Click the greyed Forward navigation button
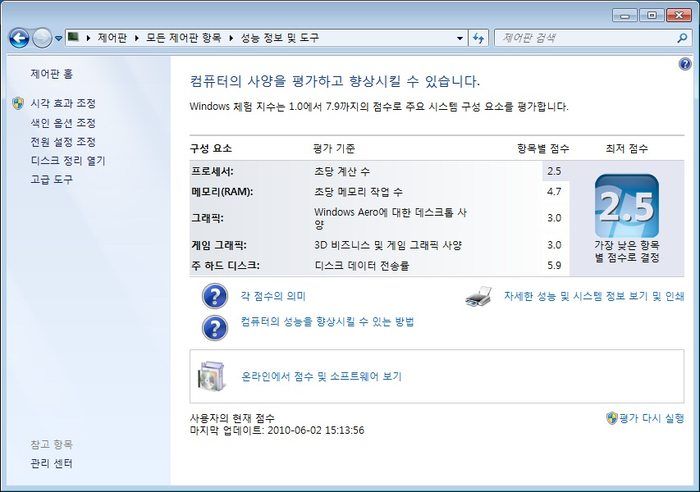Image resolution: width=700 pixels, height=492 pixels. tap(42, 38)
